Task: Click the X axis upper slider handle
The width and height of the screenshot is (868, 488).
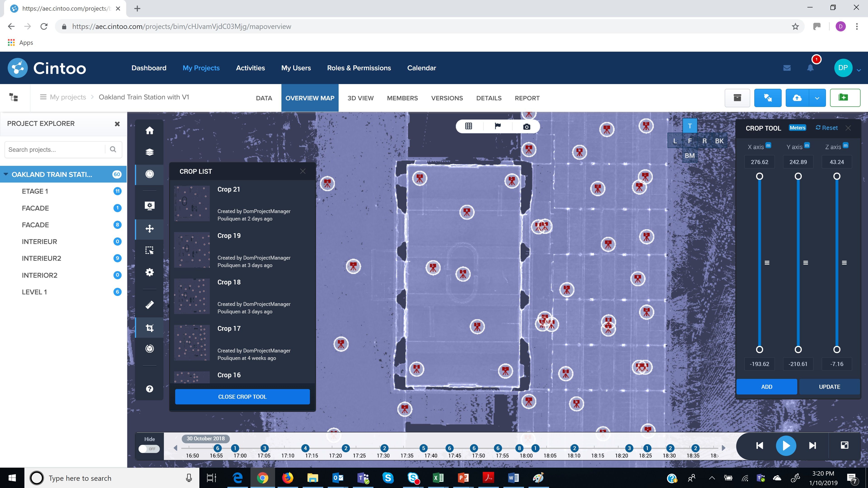Action: click(x=759, y=176)
